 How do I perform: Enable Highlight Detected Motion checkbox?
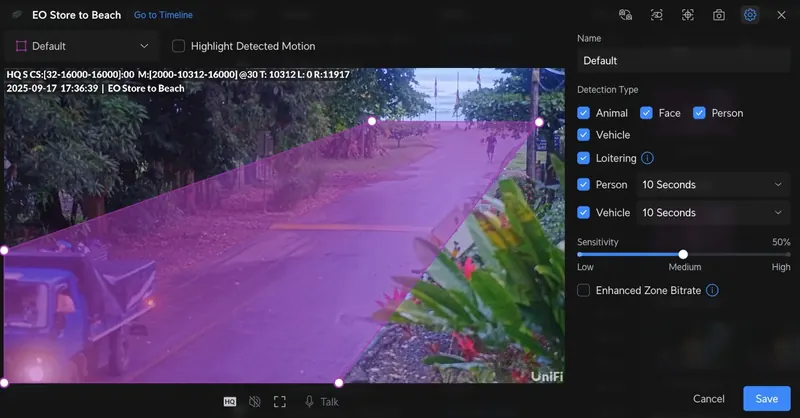pyautogui.click(x=178, y=46)
